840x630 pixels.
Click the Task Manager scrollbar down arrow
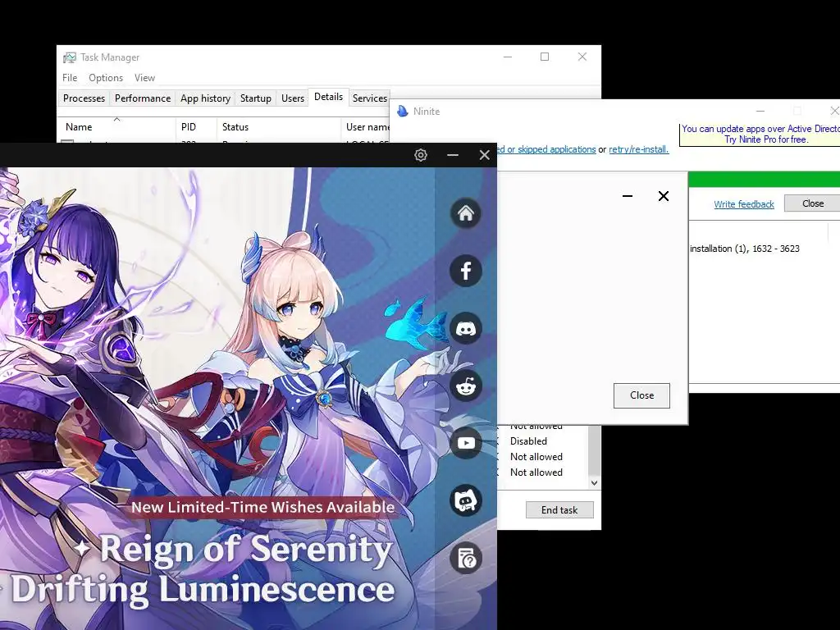(x=594, y=482)
